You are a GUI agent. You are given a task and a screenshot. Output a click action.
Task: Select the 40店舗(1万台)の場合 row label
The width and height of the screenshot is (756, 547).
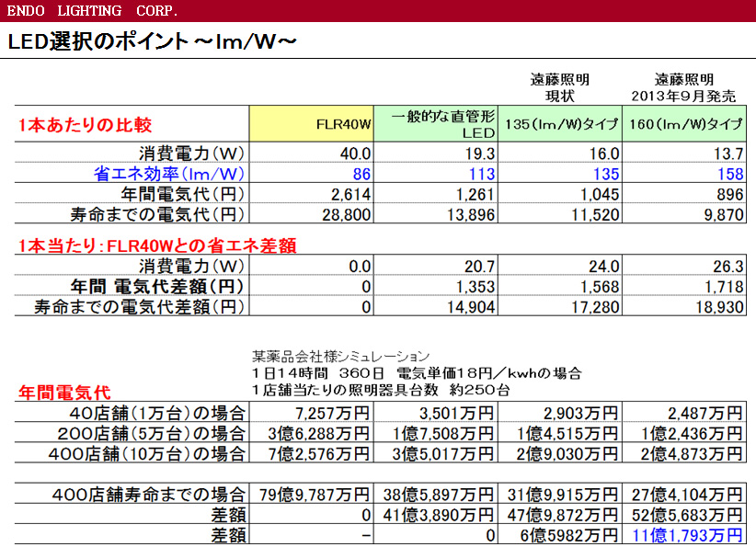click(157, 413)
